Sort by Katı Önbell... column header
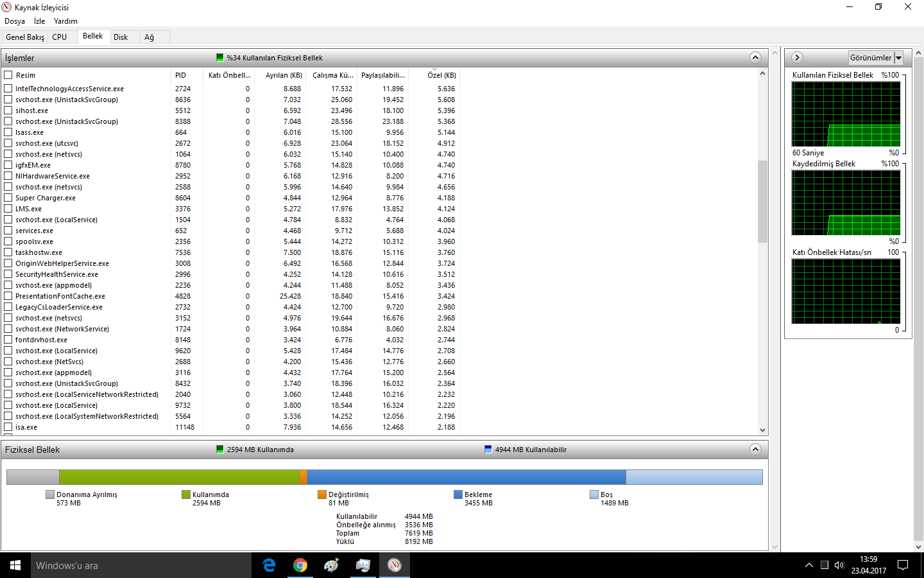924x578 pixels. 229,75
